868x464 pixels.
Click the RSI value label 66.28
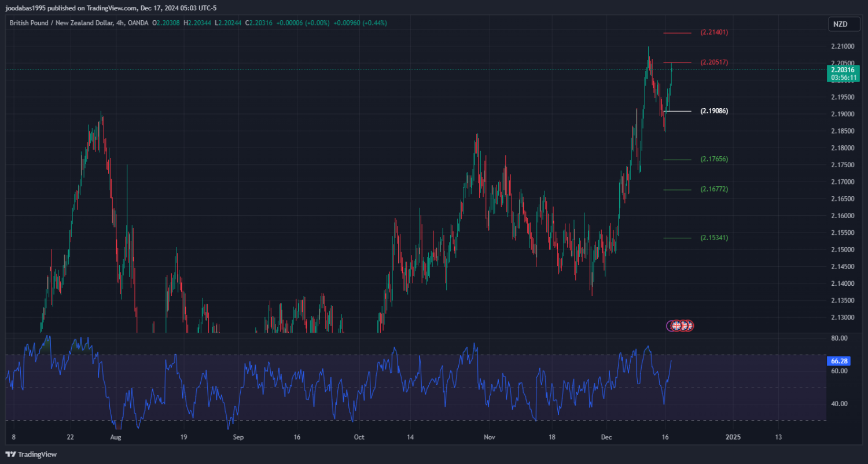coord(839,361)
